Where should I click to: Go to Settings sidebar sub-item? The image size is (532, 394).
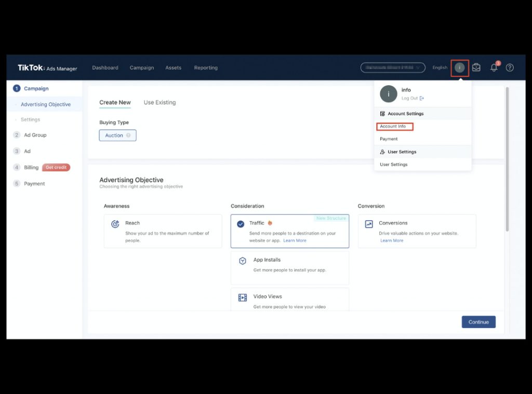coord(30,120)
